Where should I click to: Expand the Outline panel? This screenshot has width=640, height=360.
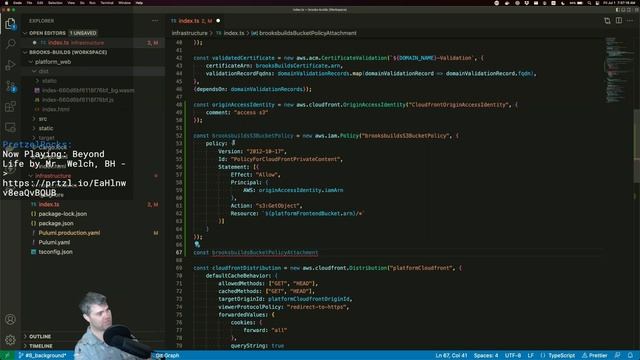(x=25, y=336)
